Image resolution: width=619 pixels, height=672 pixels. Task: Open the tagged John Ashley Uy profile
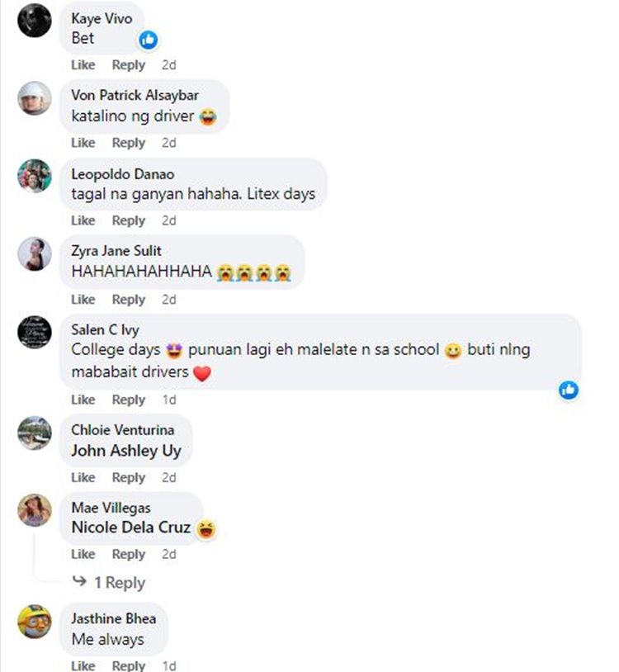click(x=125, y=451)
